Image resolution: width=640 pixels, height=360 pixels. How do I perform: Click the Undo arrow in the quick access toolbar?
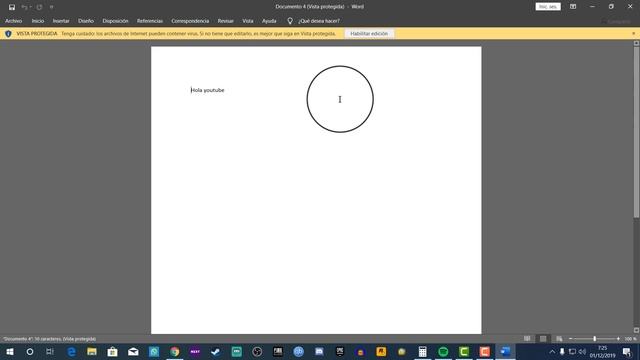24,7
